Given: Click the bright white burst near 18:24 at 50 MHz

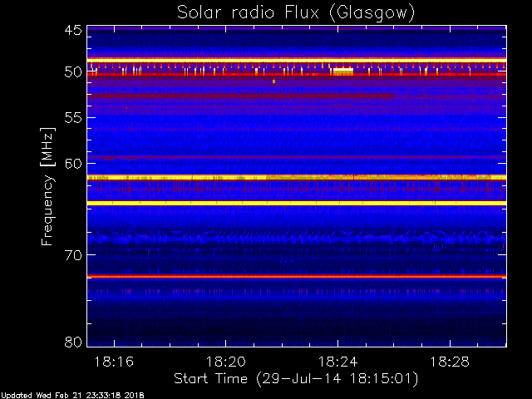Looking at the screenshot, I should coord(343,71).
